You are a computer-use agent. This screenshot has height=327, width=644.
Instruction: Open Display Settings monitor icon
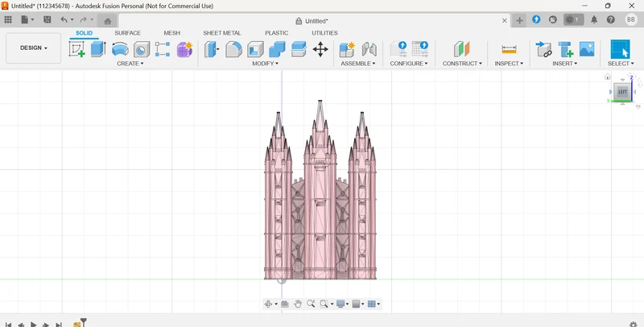coord(341,304)
